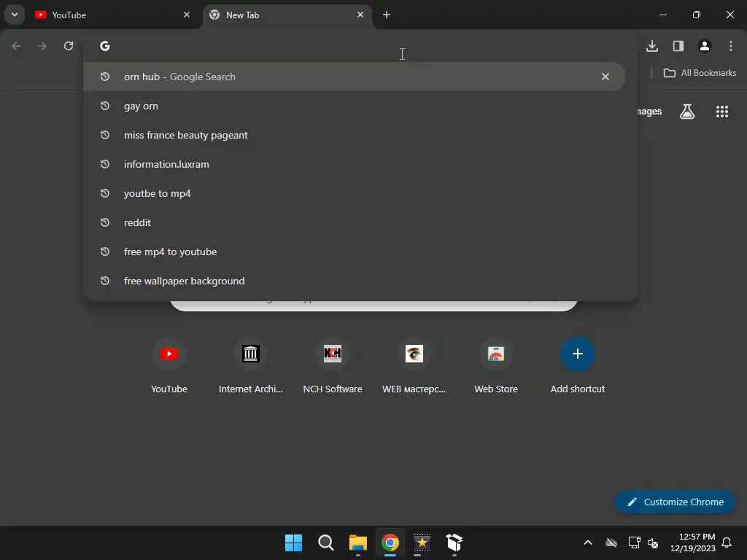
Task: Click the muted volume tray icon
Action: [x=653, y=542]
